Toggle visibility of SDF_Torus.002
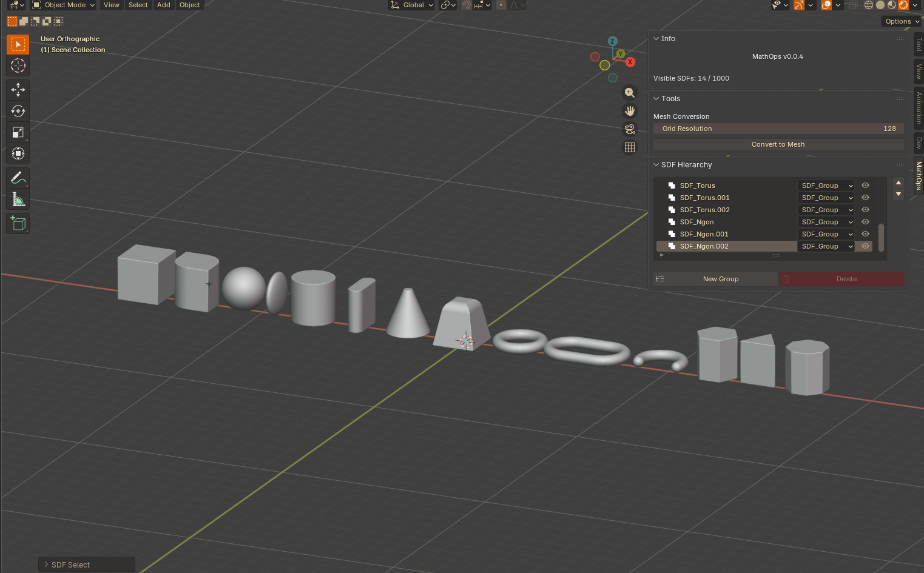 (x=866, y=210)
